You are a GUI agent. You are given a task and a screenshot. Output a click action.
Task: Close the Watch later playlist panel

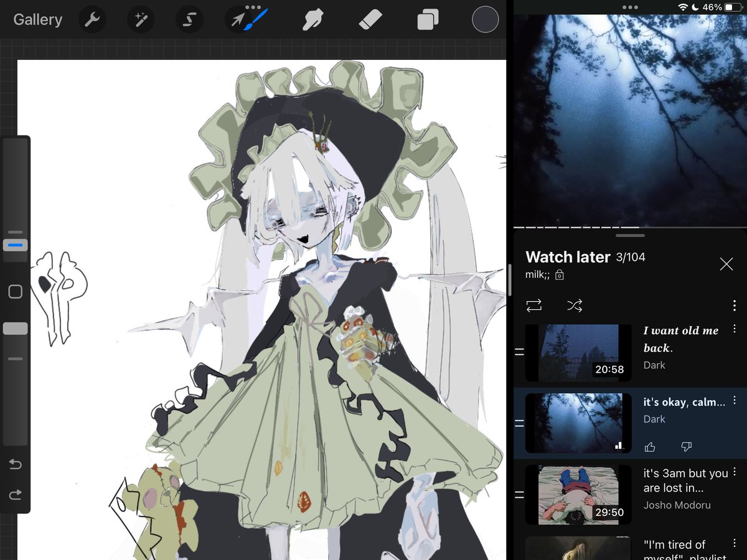pos(726,264)
